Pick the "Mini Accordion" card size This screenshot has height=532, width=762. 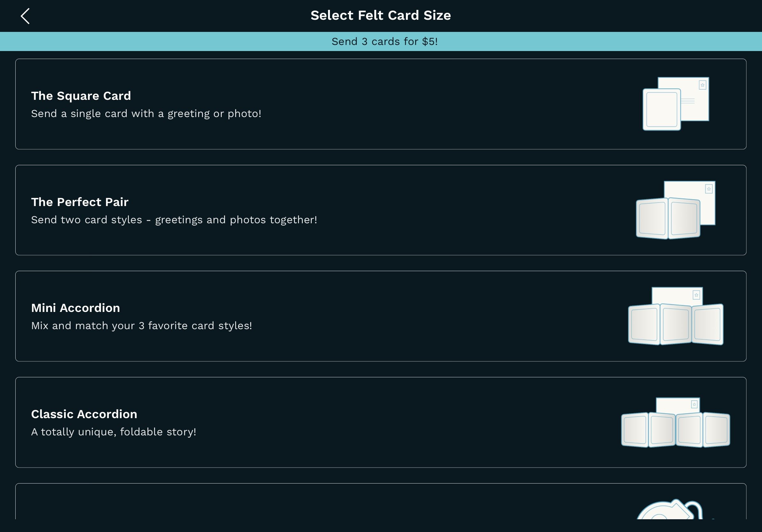pyautogui.click(x=381, y=316)
